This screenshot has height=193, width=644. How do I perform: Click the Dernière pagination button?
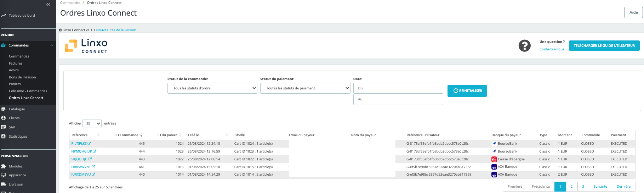pos(623,186)
